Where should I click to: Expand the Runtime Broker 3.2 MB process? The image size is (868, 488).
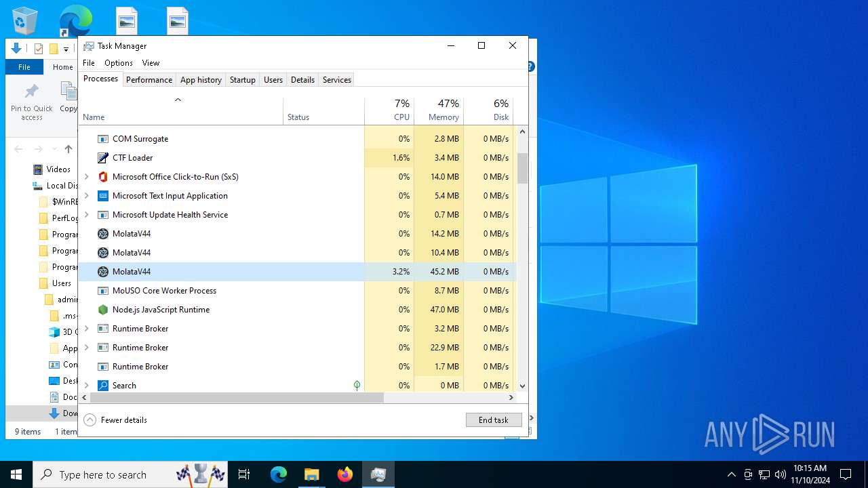click(86, 329)
